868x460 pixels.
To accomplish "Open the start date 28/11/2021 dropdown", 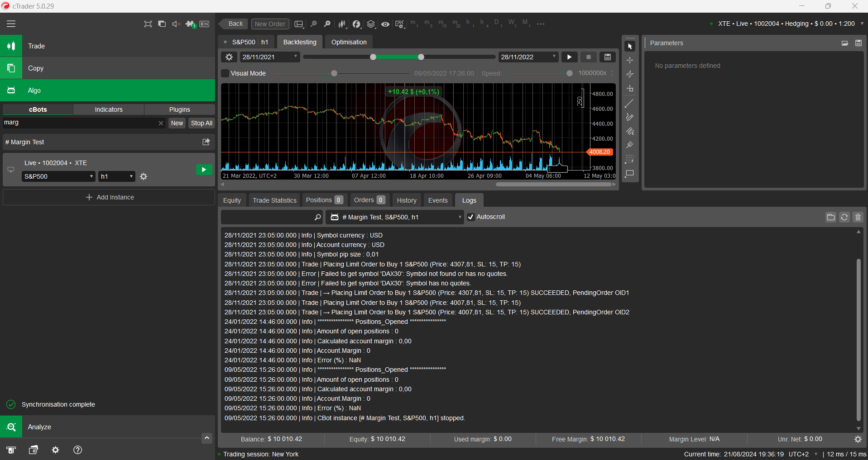I will pyautogui.click(x=269, y=57).
